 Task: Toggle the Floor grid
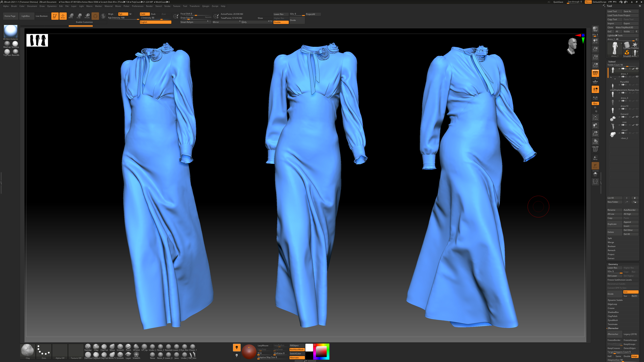595,81
